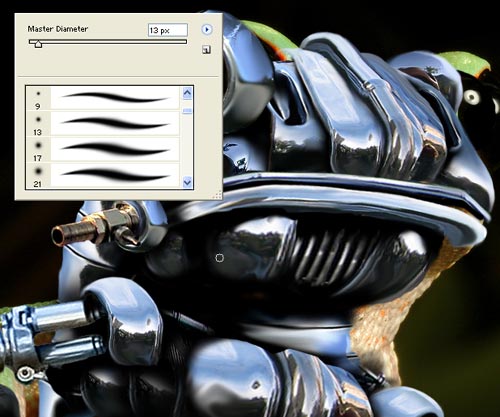Click the stroke preview for brush 9

115,98
